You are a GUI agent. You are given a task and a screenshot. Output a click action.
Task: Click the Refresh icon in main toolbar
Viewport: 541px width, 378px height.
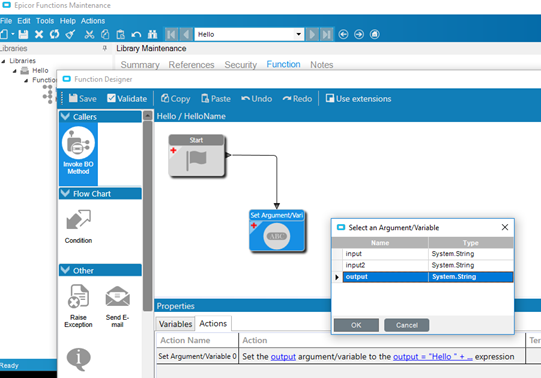54,34
